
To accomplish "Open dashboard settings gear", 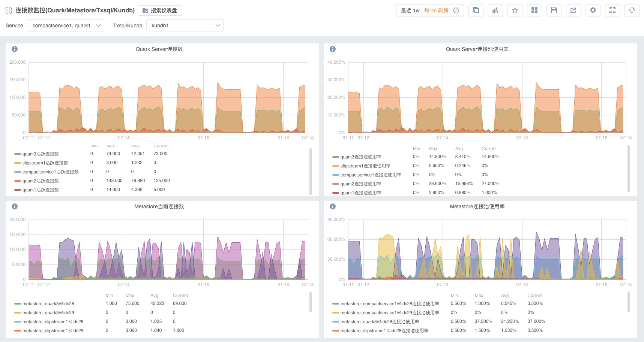I will [x=593, y=10].
